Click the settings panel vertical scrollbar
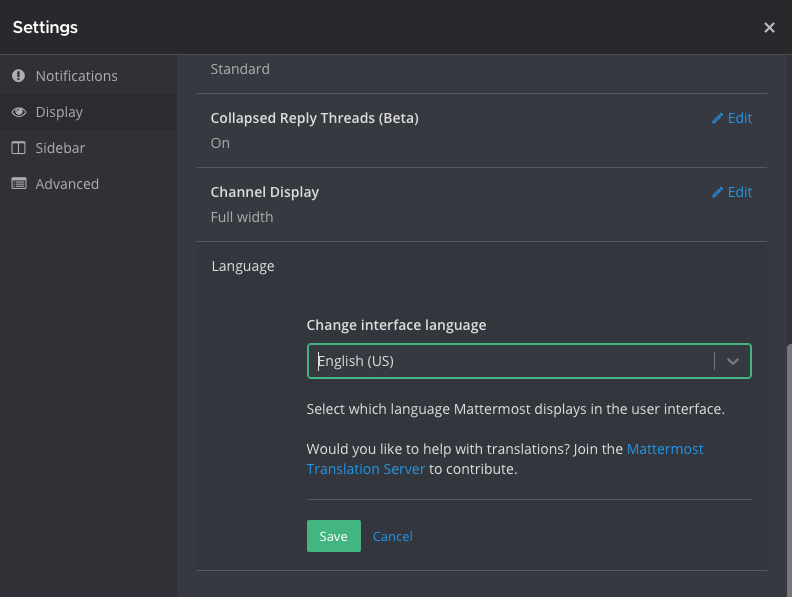 coord(789,470)
